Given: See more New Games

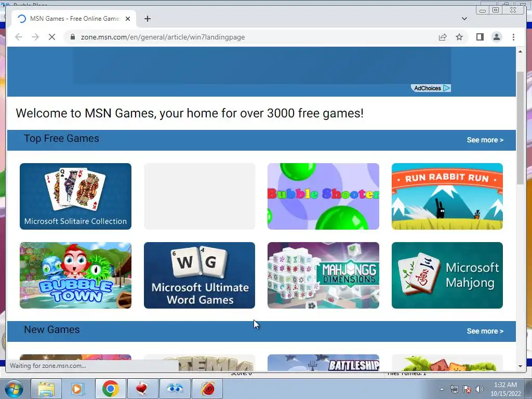Looking at the screenshot, I should [485, 331].
